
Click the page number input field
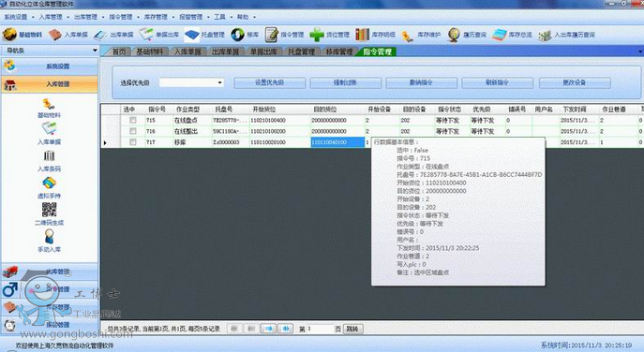(x=320, y=329)
